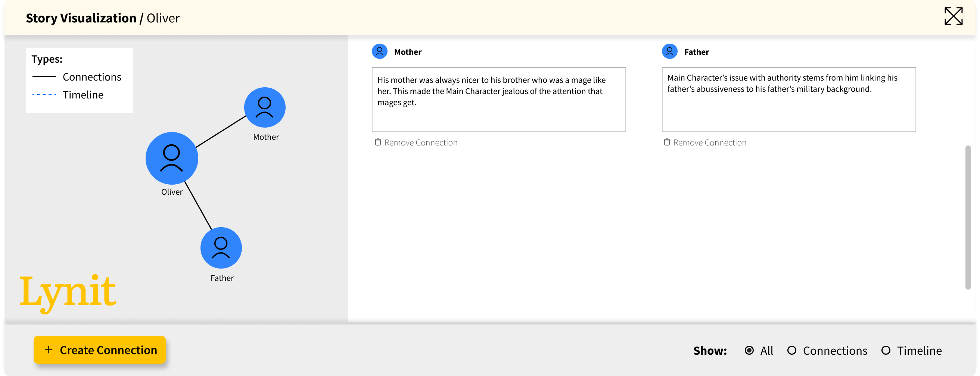Click the line connecting Oliver and Mother
This screenshot has width=980, height=376.
tap(221, 132)
